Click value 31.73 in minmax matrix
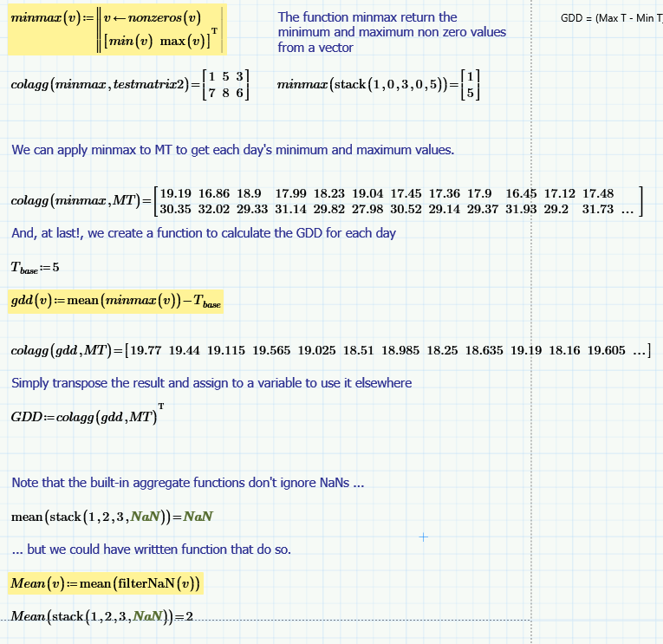663x644 pixels. [597, 209]
